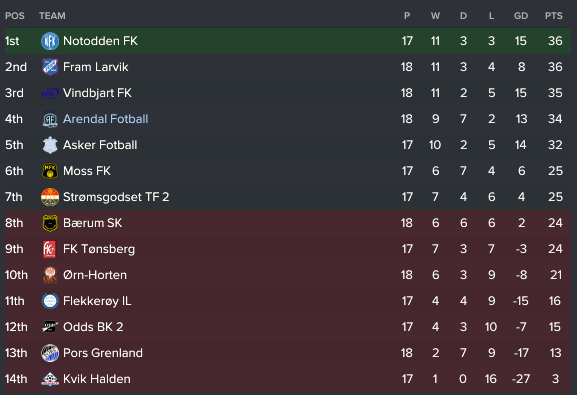Click the Kvik Halden crest icon

[x=50, y=379]
